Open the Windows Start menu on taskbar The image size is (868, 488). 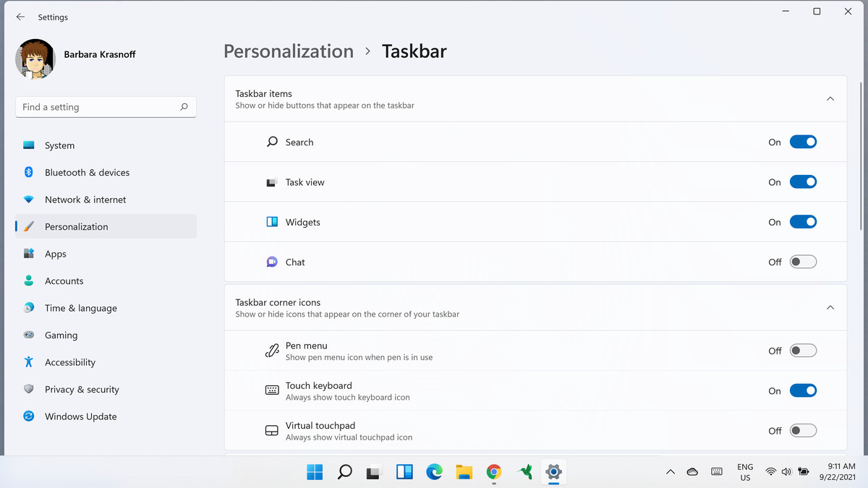[x=315, y=472]
